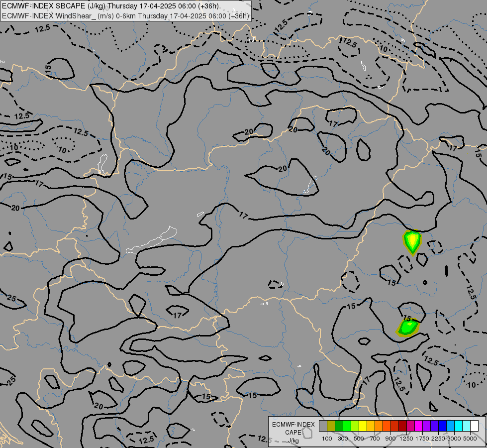The image size is (487, 448).
Task: Click the 1750 legend tick value
Action: point(422,439)
